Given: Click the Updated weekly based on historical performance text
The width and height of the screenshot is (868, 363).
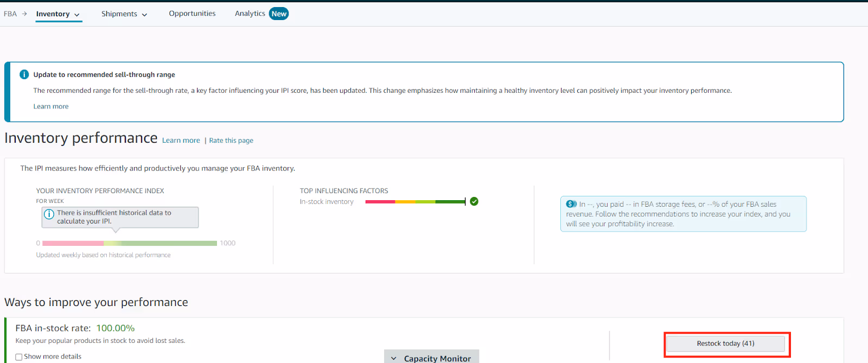Looking at the screenshot, I should click(103, 255).
